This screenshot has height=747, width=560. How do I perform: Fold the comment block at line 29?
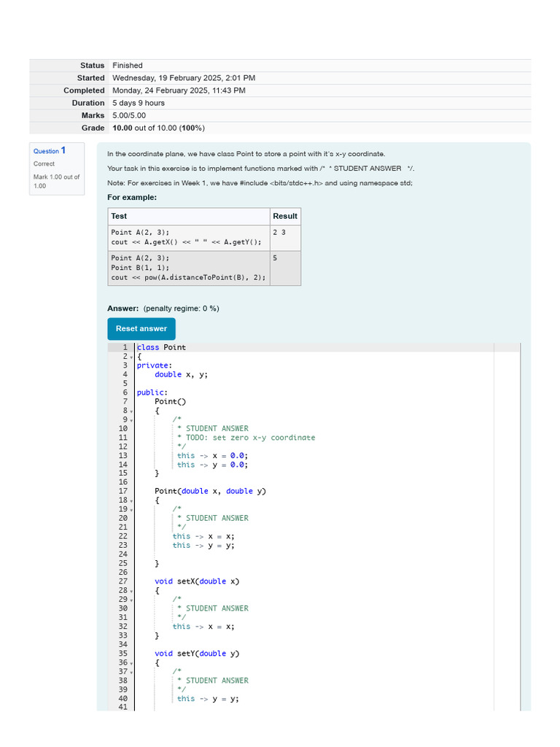click(131, 600)
